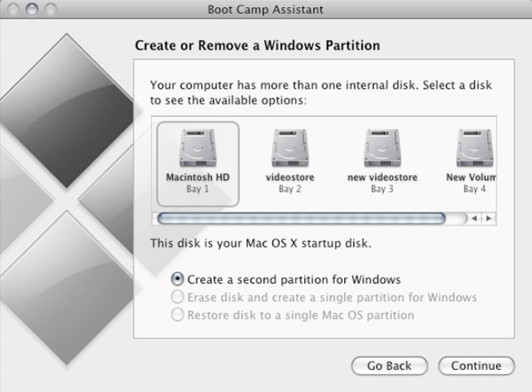Select the Macintosh HD disk icon
The width and height of the screenshot is (532, 392).
point(198,148)
